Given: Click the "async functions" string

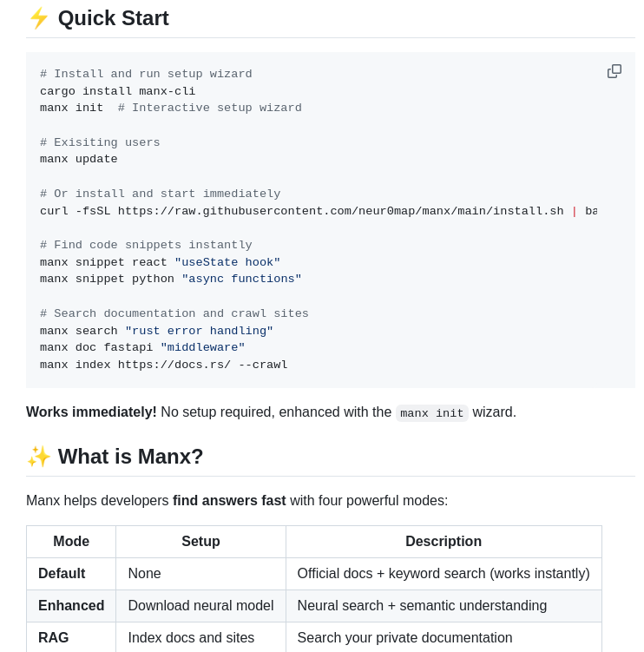Looking at the screenshot, I should pos(241,280).
